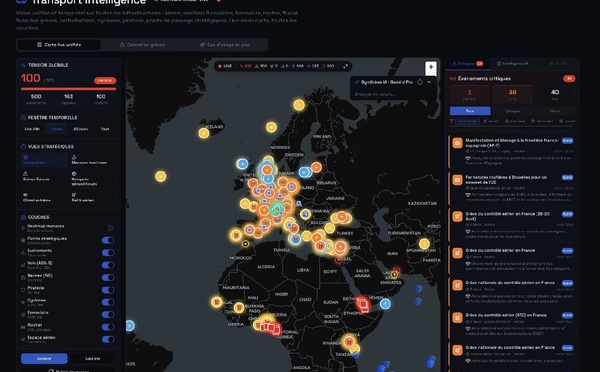This screenshot has width=600, height=372.
Task: Click the yellow marker over Afghanistan
Action: (424, 244)
